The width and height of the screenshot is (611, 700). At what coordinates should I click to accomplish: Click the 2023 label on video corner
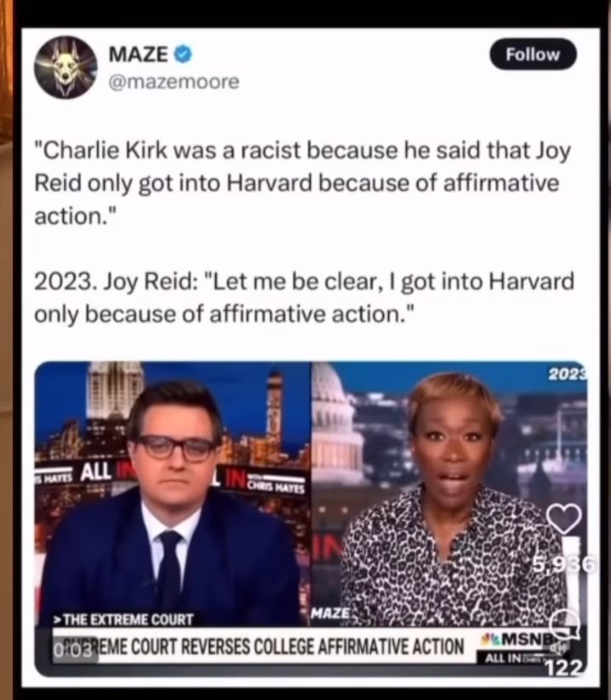[x=567, y=375]
